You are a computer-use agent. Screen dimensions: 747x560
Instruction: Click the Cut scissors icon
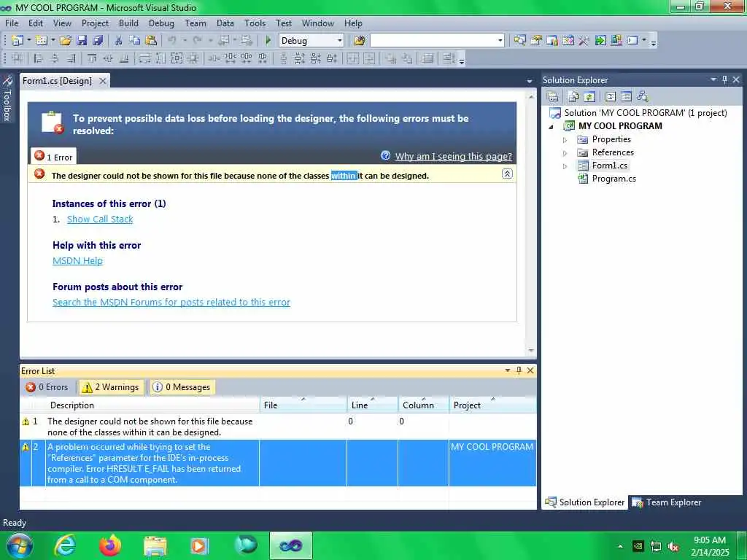(119, 41)
